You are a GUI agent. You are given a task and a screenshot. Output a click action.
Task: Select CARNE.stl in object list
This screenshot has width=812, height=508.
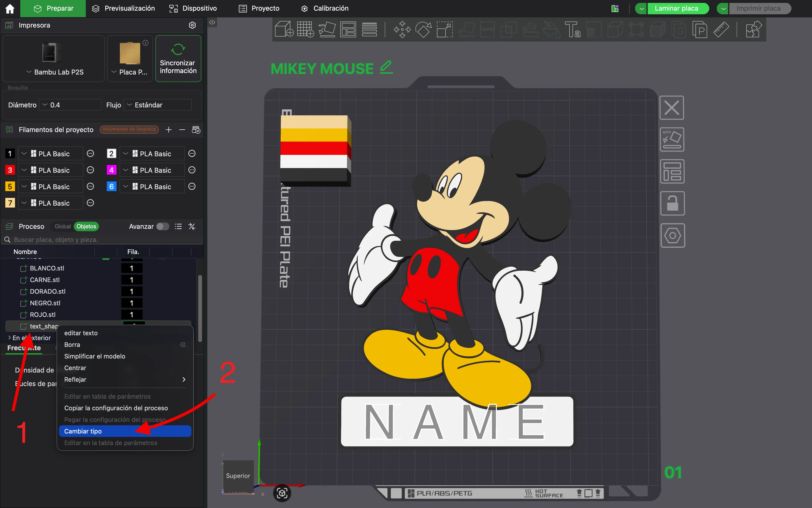45,280
